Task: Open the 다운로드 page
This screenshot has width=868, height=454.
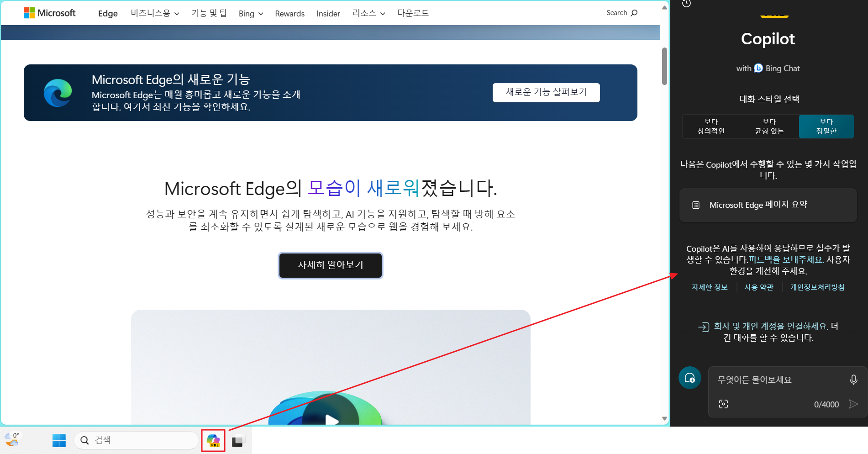Action: click(413, 13)
